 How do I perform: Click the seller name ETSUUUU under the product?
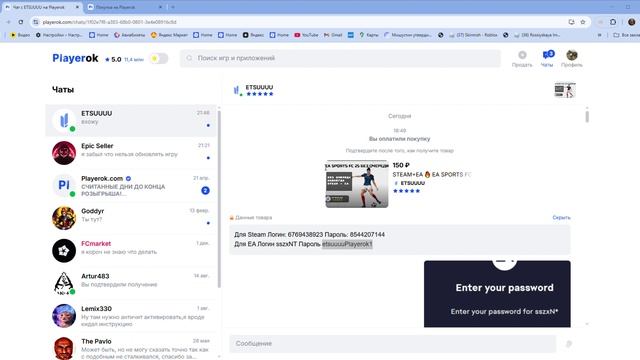coord(413,183)
